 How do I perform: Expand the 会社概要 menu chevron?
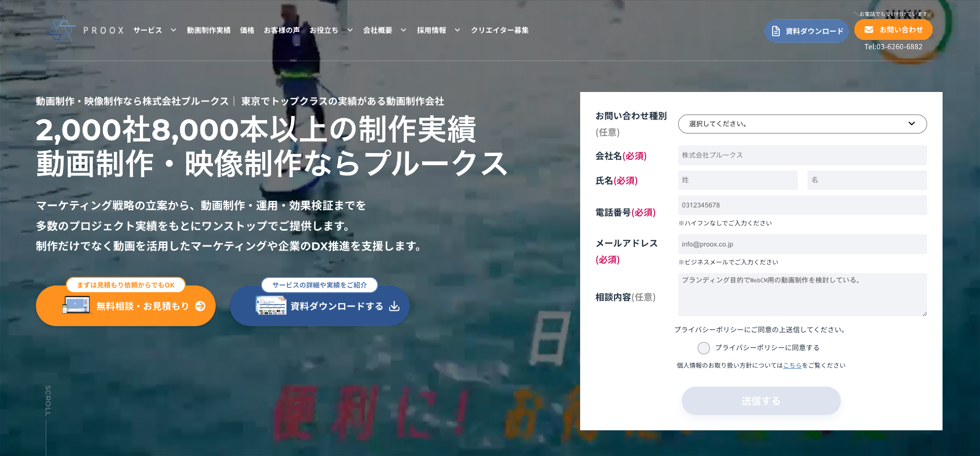click(x=403, y=30)
